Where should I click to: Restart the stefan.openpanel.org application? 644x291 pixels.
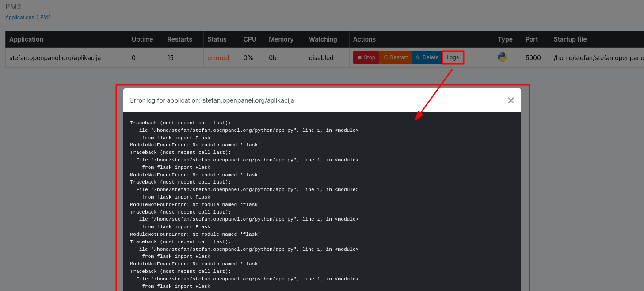(396, 57)
